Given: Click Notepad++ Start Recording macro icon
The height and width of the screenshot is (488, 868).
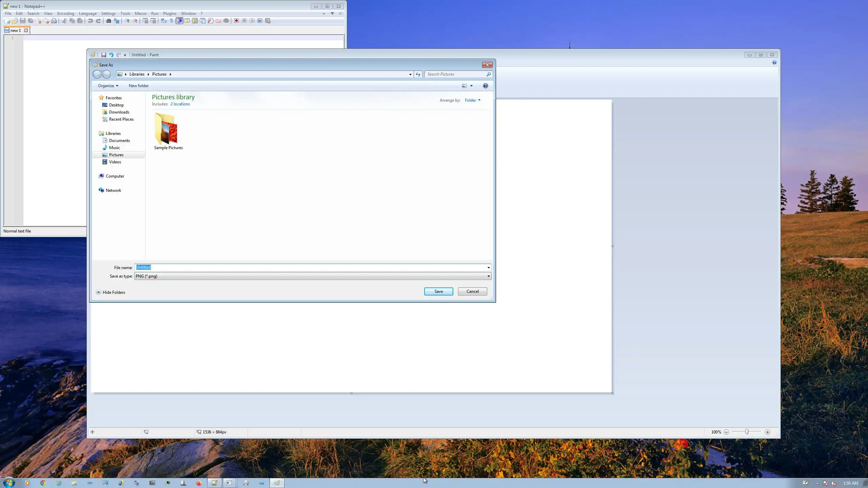Looking at the screenshot, I should 236,21.
